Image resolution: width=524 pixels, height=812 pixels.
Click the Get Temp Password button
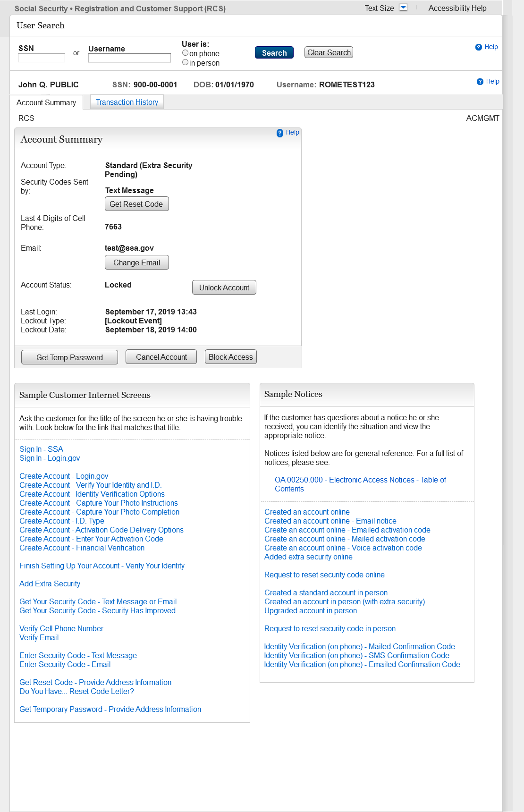pos(69,357)
